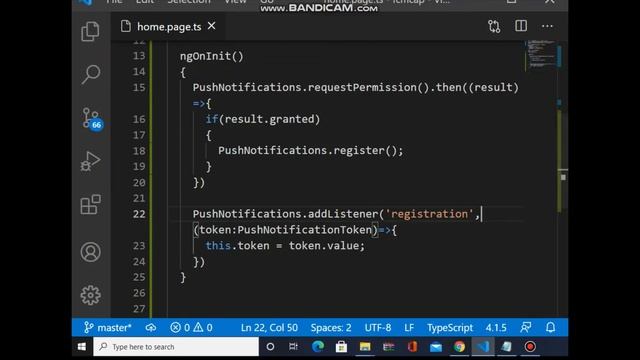Click Spaces: 2 indentation setting
Image resolution: width=640 pixels, height=360 pixels.
tap(331, 327)
